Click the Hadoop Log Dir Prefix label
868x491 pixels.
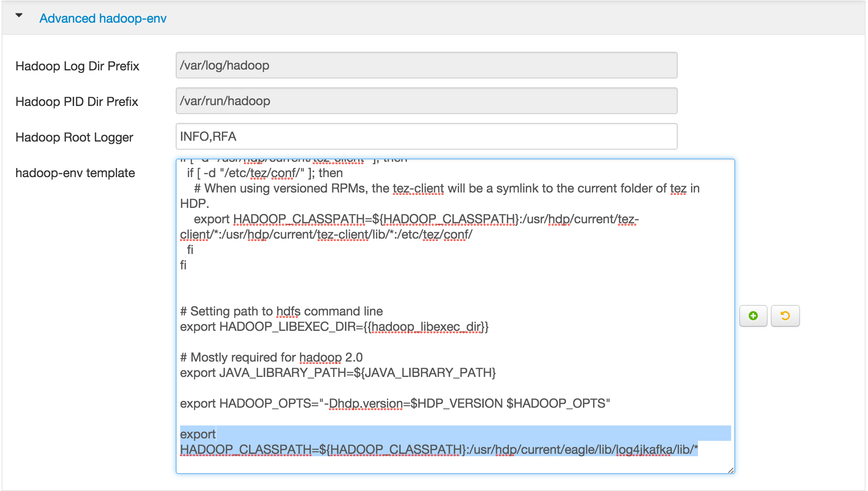[77, 66]
